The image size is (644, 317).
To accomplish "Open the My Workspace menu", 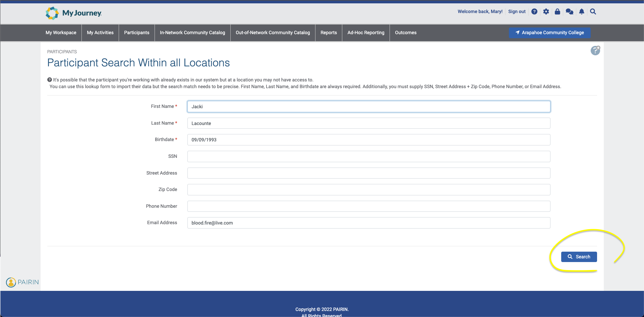I will click(x=61, y=33).
